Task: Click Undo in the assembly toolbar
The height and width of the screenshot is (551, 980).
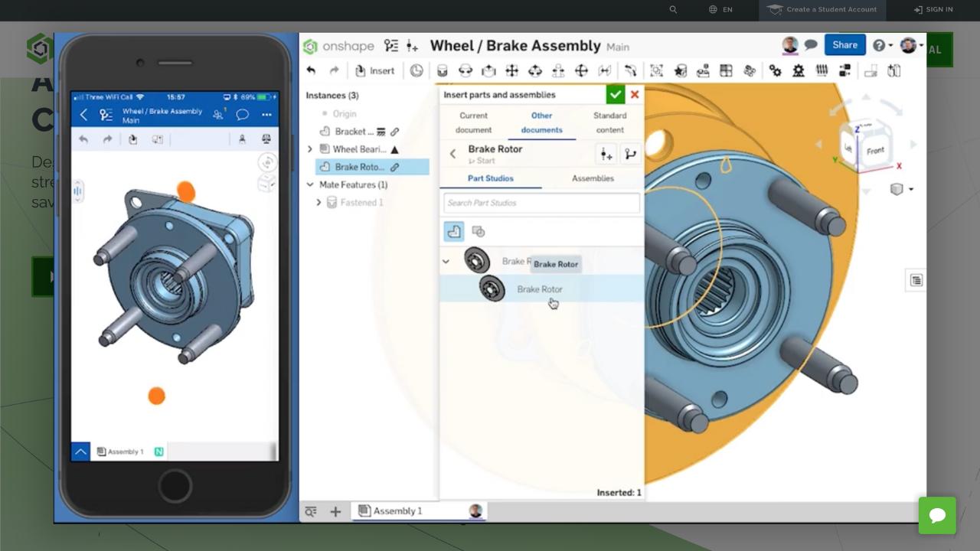Action: click(312, 70)
